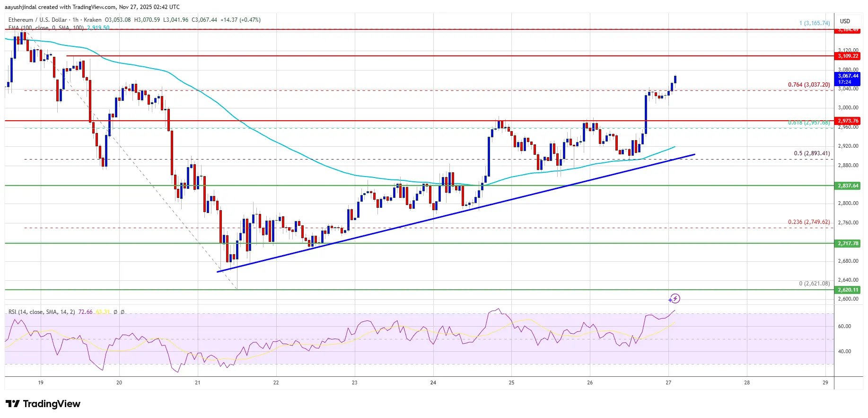The height and width of the screenshot is (418, 868).
Task: Click the red 2,973.76 price level tag
Action: click(x=848, y=121)
